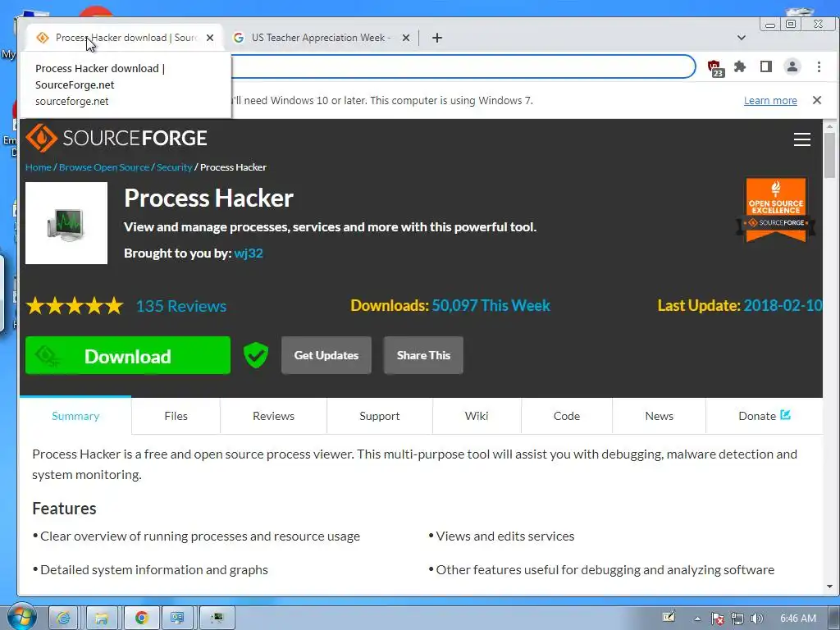Image resolution: width=840 pixels, height=630 pixels.
Task: Click the network tray icon
Action: tap(737, 619)
